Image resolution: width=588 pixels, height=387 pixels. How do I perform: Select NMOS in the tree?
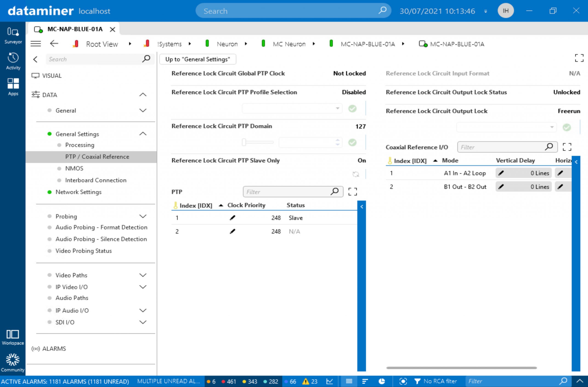click(x=74, y=168)
